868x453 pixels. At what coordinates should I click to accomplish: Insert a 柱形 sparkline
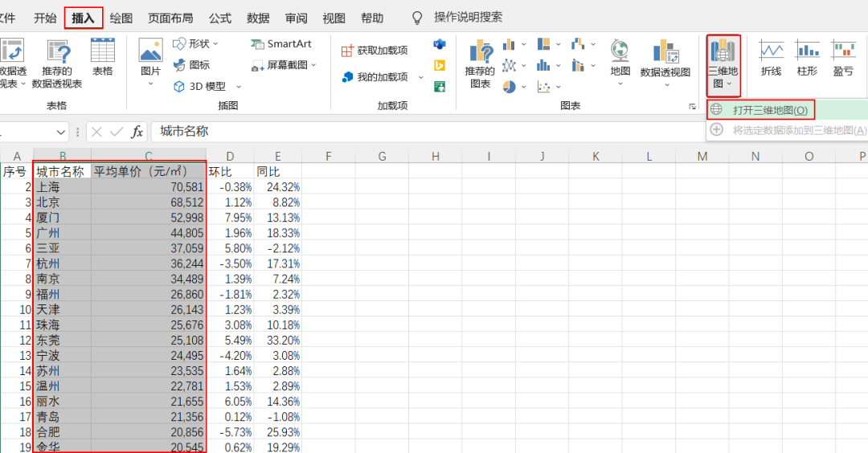point(807,58)
